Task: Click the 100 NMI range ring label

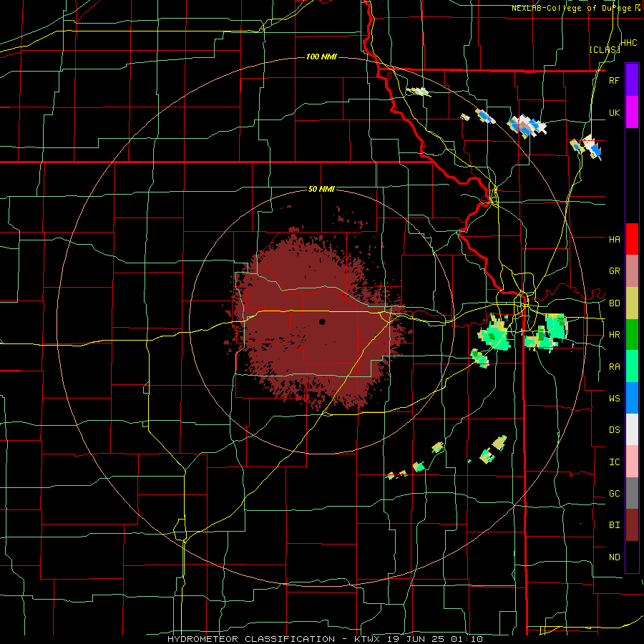Action: click(321, 57)
